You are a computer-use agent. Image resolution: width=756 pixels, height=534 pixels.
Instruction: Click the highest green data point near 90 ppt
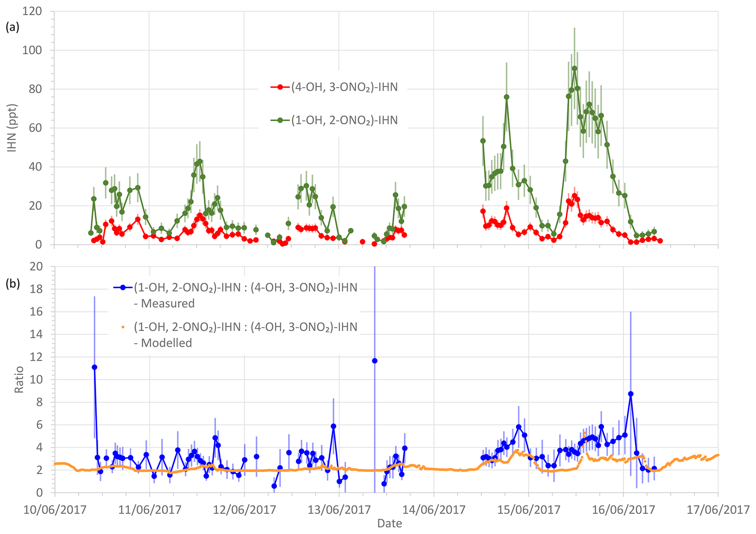pyautogui.click(x=574, y=68)
